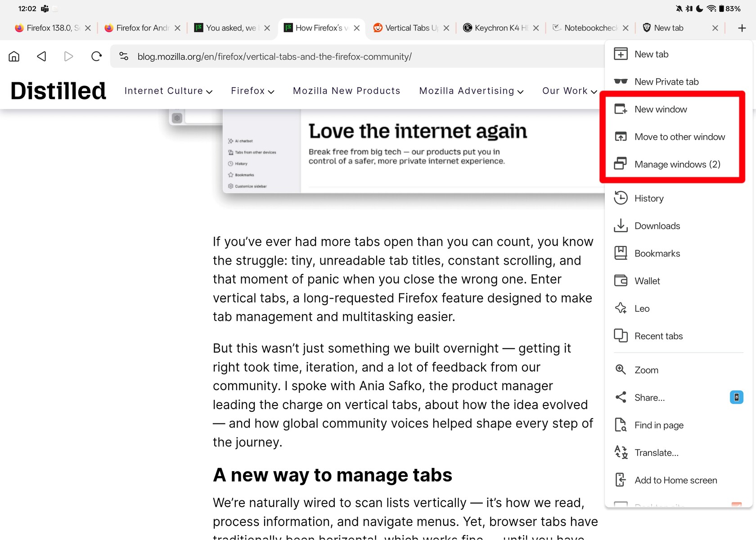Click the Leo AI star icon
Viewport: 756px width, 540px height.
point(621,308)
